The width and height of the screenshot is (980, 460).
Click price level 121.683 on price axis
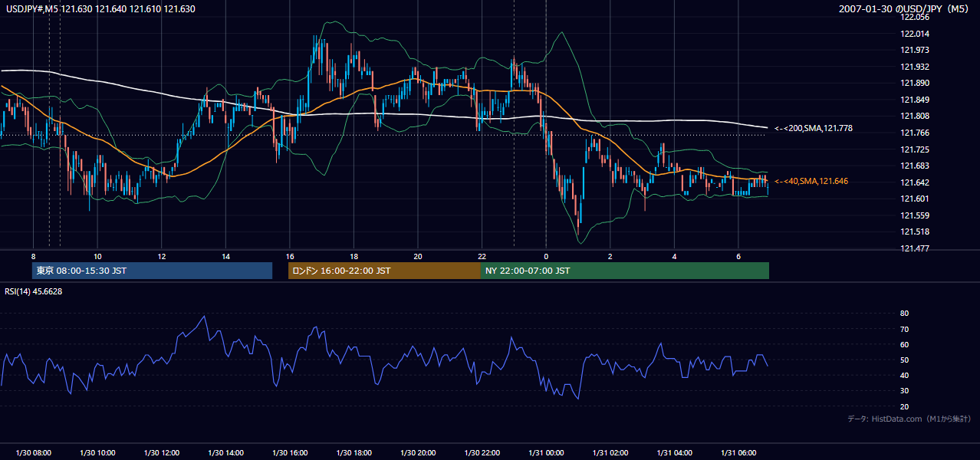click(916, 166)
